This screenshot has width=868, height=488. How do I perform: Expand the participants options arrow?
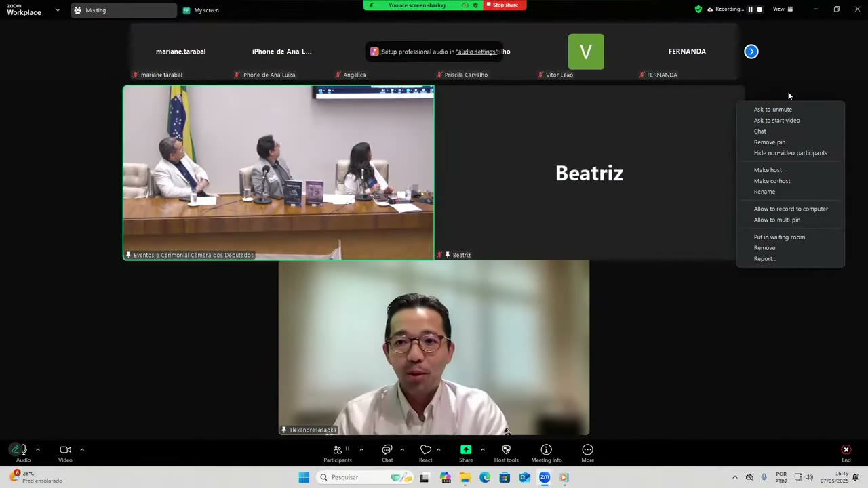(x=361, y=449)
